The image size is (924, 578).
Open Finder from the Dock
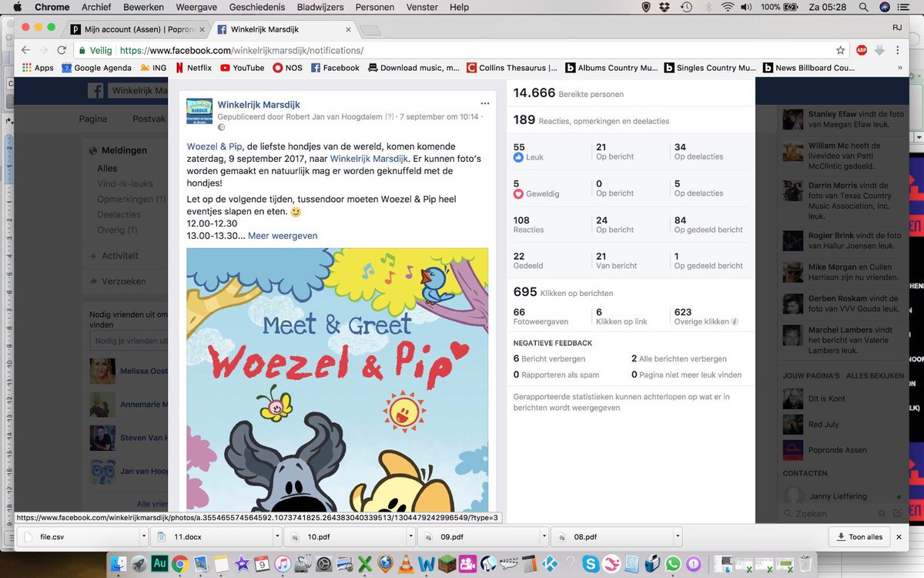pos(119,564)
